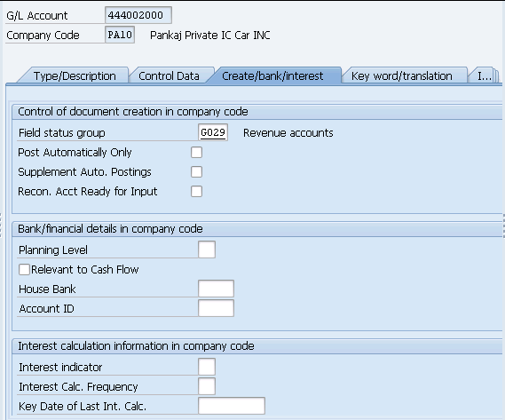
Task: Click the Field status group input G029
Action: [213, 132]
